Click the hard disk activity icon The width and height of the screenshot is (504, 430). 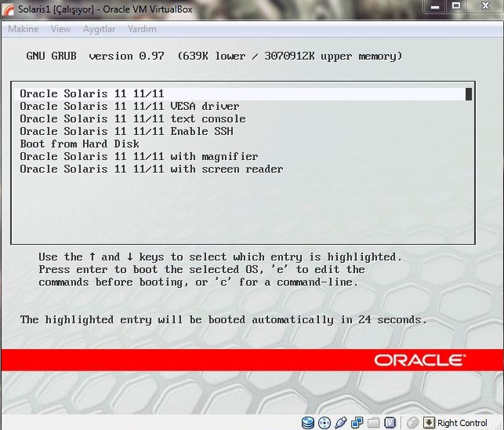pyautogui.click(x=308, y=423)
